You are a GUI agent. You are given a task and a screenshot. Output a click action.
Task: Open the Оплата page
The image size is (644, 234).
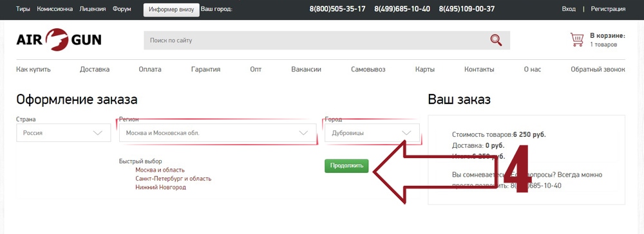[x=150, y=69]
